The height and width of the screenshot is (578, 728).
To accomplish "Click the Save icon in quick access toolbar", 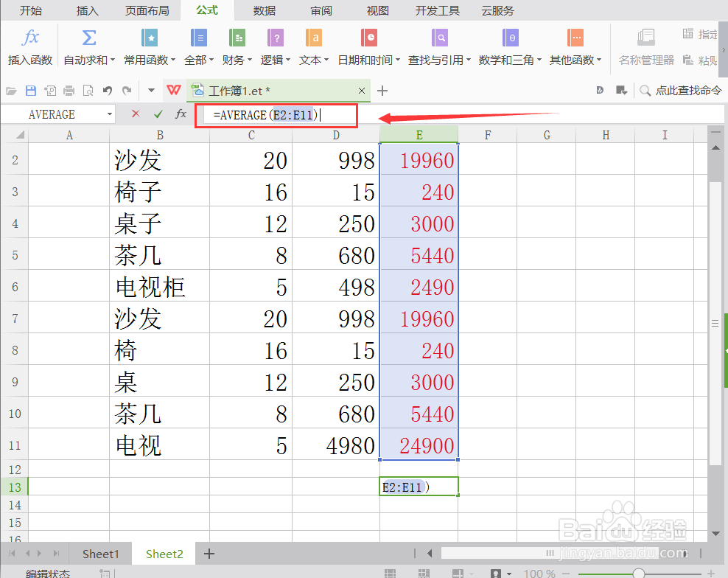I will [x=29, y=89].
